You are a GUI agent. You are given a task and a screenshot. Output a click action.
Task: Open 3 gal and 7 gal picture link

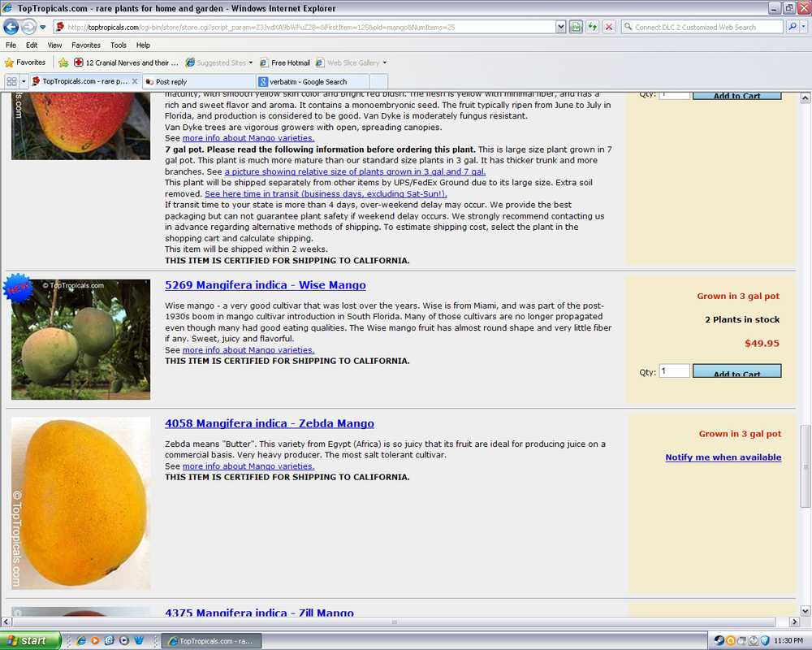[355, 171]
